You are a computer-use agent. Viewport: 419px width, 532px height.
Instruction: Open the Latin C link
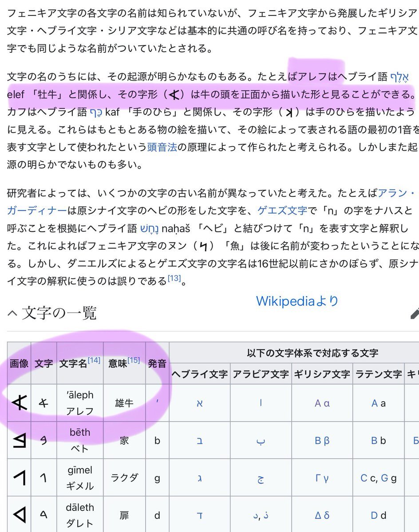pos(364,478)
